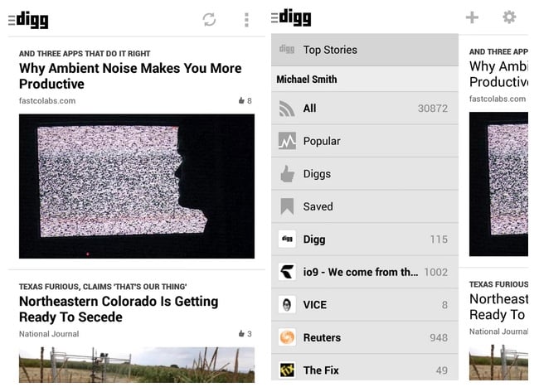Open drawer from left digg logo
539x392 pixels.
tap(28, 20)
